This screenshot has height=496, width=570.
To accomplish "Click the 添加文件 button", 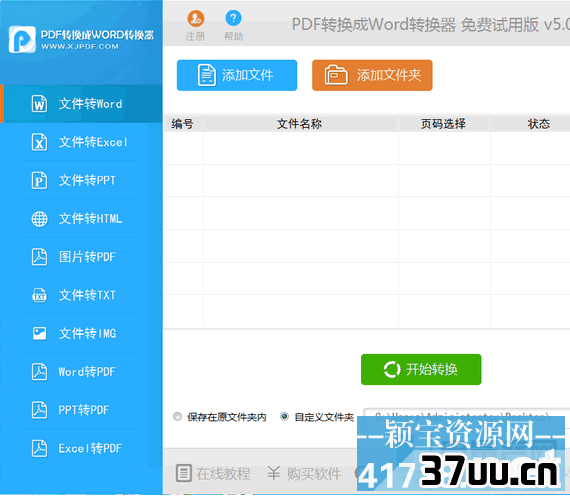I will pyautogui.click(x=237, y=75).
